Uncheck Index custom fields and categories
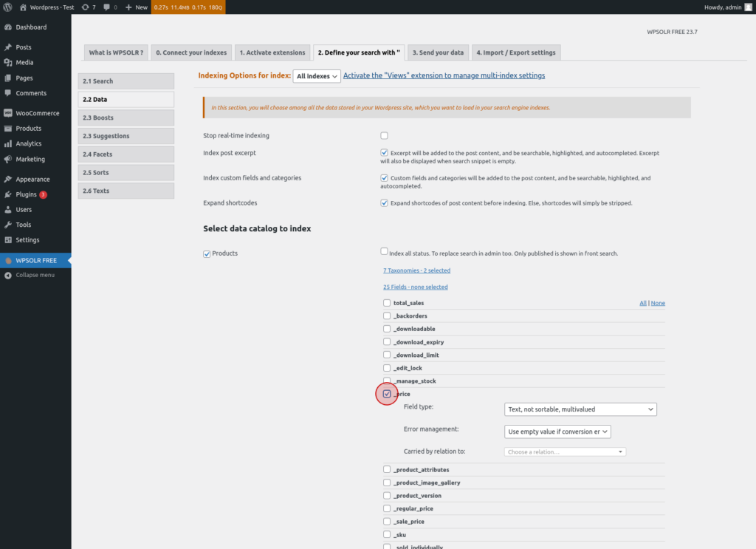Image resolution: width=756 pixels, height=549 pixels. 384,178
